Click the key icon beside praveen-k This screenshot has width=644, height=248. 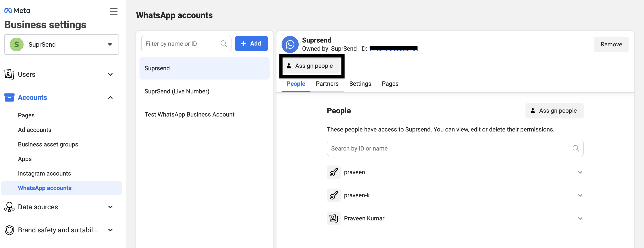334,195
